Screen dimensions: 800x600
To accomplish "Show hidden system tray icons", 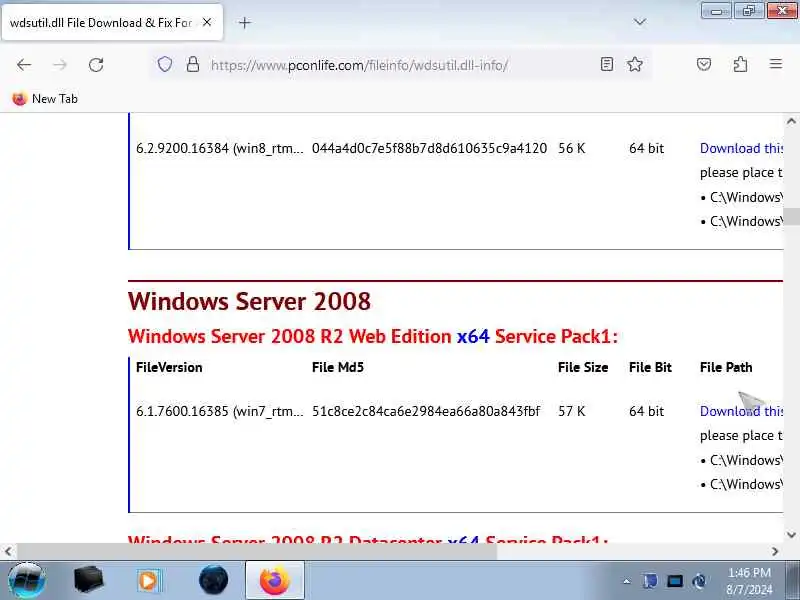I will [627, 581].
